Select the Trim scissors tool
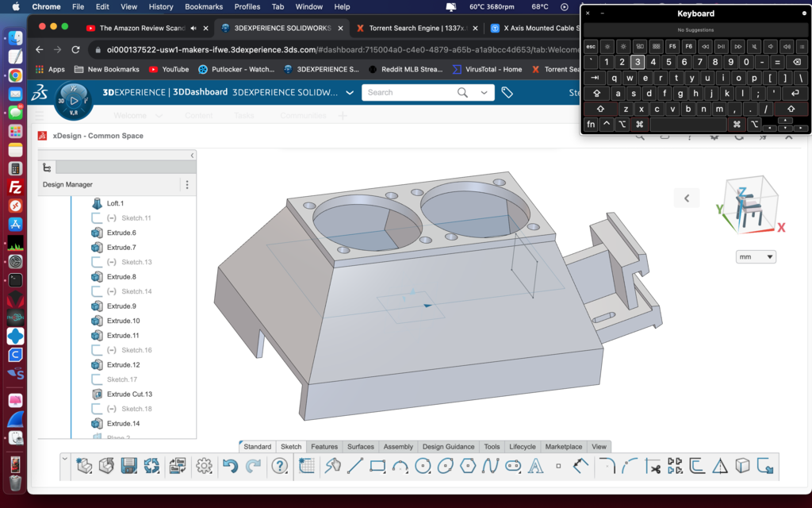The width and height of the screenshot is (812, 508). (x=653, y=465)
